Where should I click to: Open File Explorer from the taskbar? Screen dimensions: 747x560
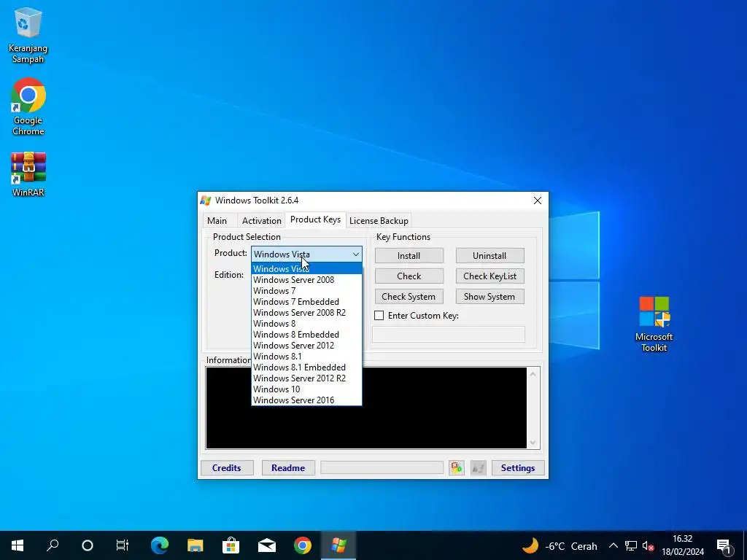tap(195, 545)
